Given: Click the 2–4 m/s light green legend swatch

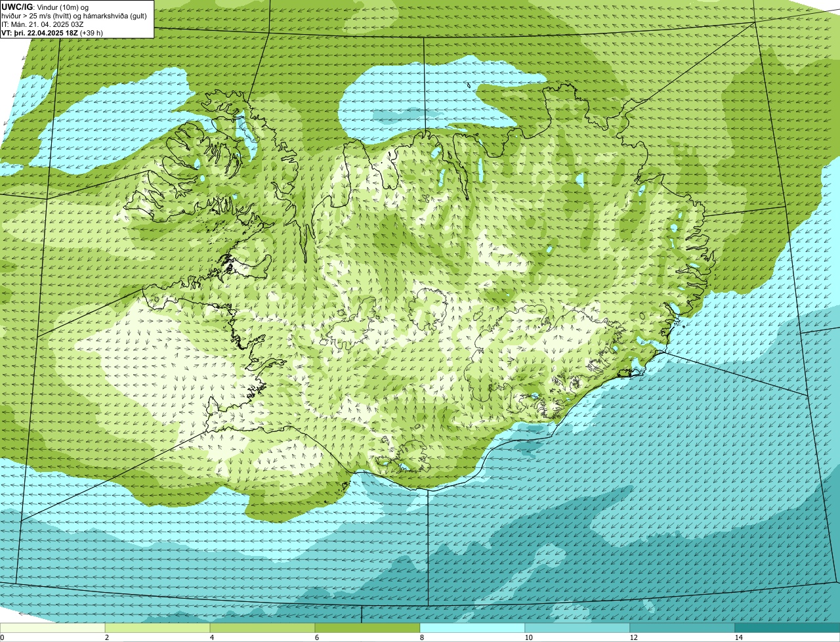Looking at the screenshot, I should pos(157,628).
